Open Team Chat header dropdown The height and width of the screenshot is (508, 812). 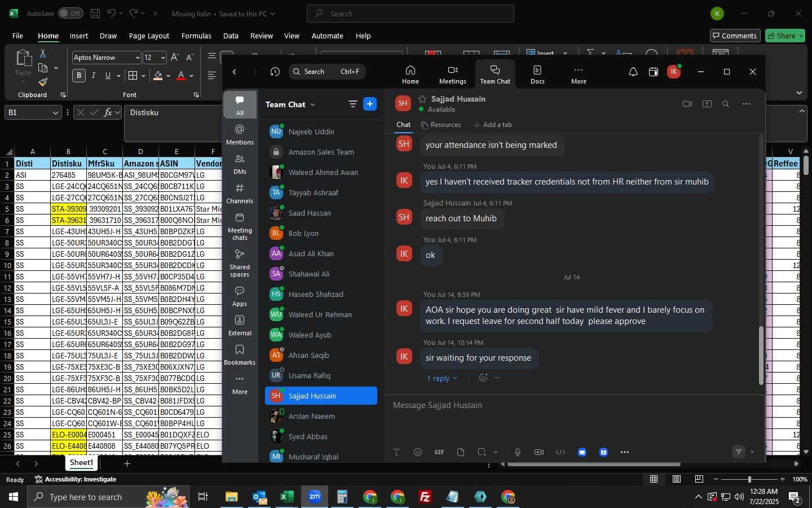[313, 104]
